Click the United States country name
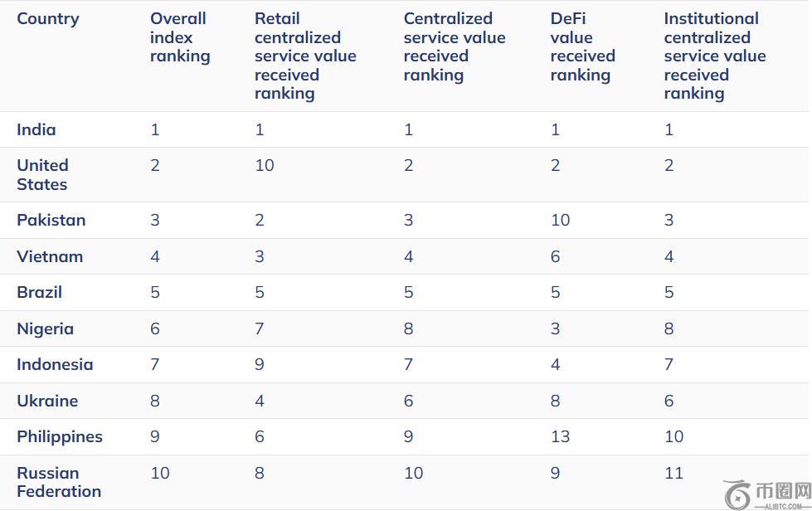The image size is (812, 511). click(42, 175)
